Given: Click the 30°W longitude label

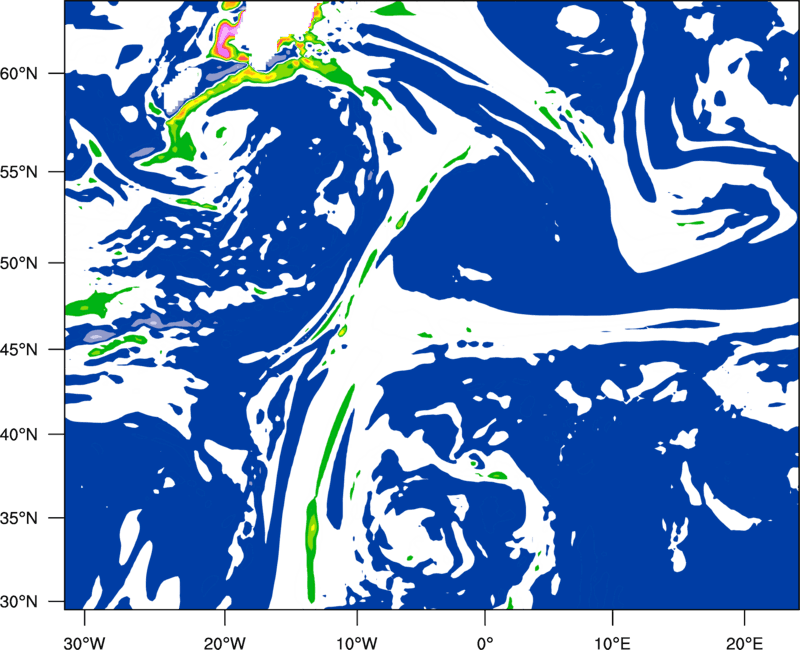Looking at the screenshot, I should [85, 643].
